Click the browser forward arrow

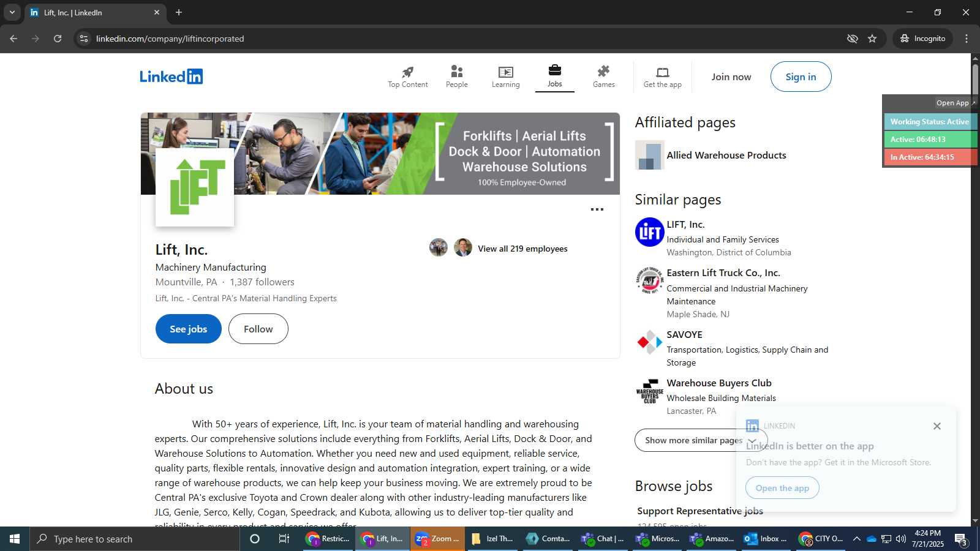pos(36,39)
